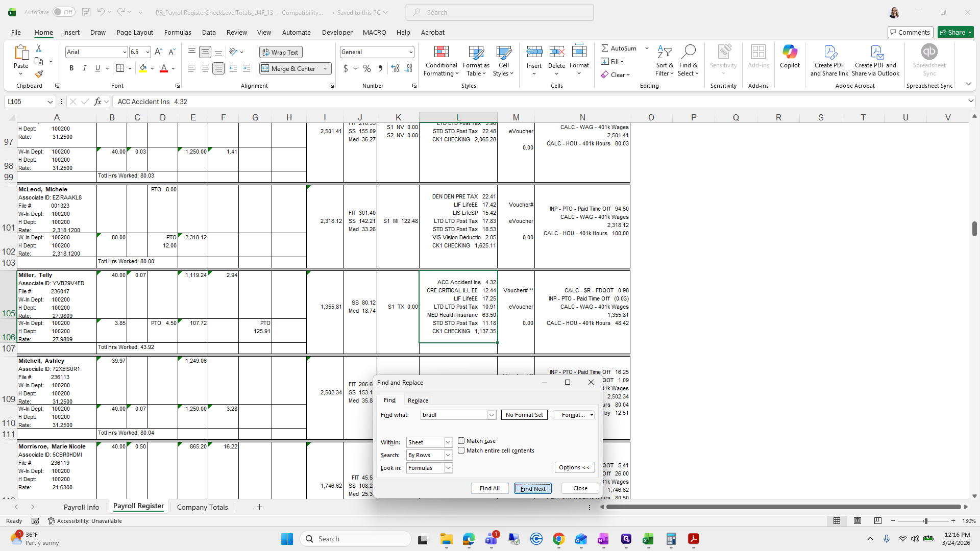This screenshot has width=980, height=551.
Task: Open the Number Format General dropdown
Action: coord(410,52)
